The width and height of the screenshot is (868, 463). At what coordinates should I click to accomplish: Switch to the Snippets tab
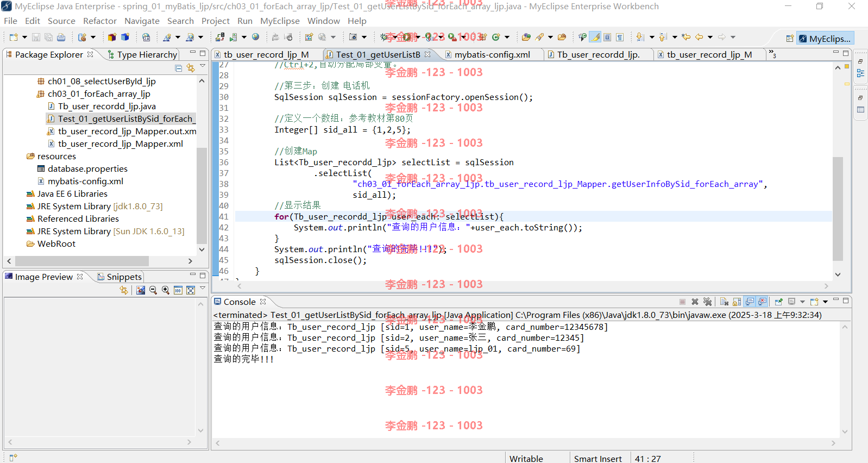pyautogui.click(x=119, y=277)
